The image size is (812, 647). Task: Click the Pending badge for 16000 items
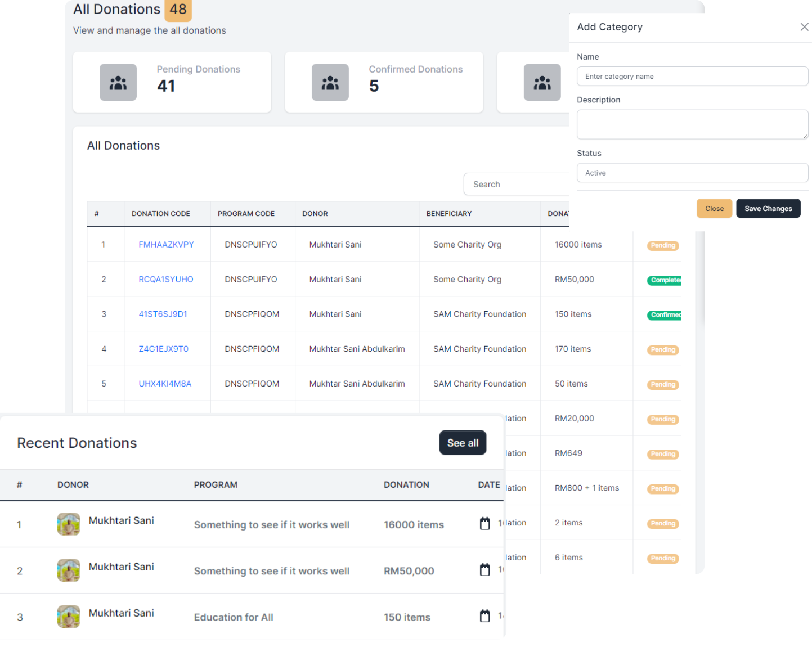tap(663, 245)
